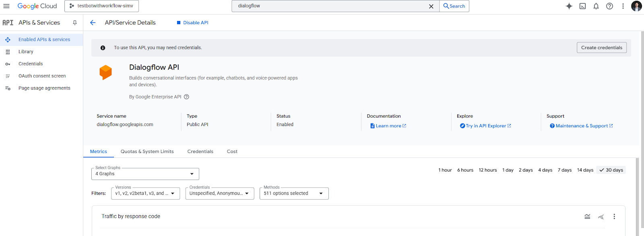Clear the search box text
This screenshot has width=644, height=236.
coord(431,6)
